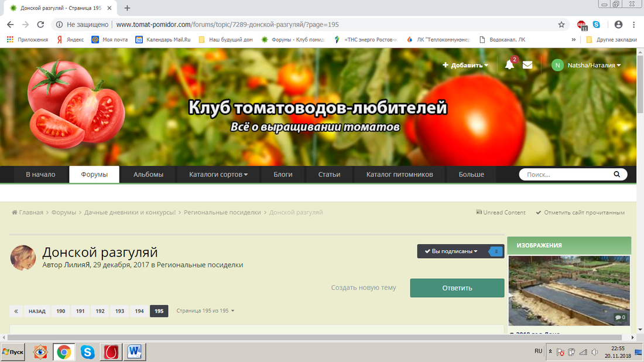Mark site read 'Отметить сайт прочитанным'
Screen dimensions: 644x362
click(x=580, y=213)
